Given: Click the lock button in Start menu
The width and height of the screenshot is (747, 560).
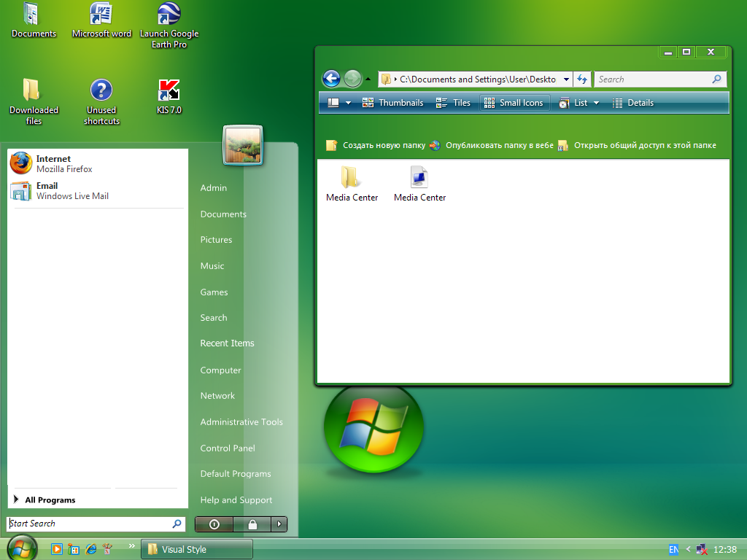Looking at the screenshot, I should 252,524.
